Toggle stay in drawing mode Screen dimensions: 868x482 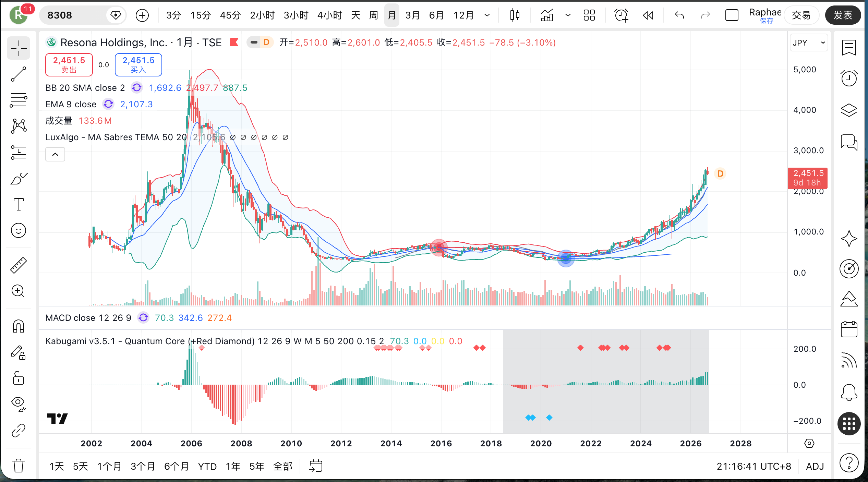click(x=19, y=352)
